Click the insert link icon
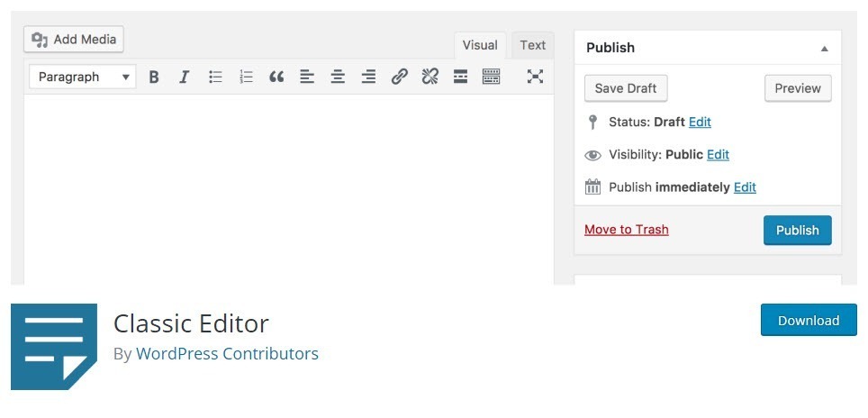The height and width of the screenshot is (418, 868). coord(399,77)
